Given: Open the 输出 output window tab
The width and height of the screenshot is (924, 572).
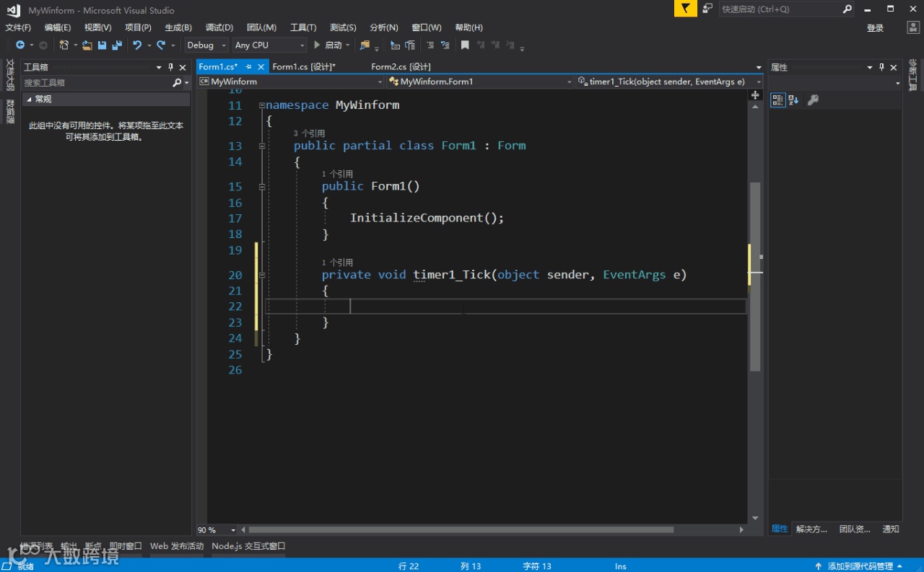Looking at the screenshot, I should click(69, 546).
